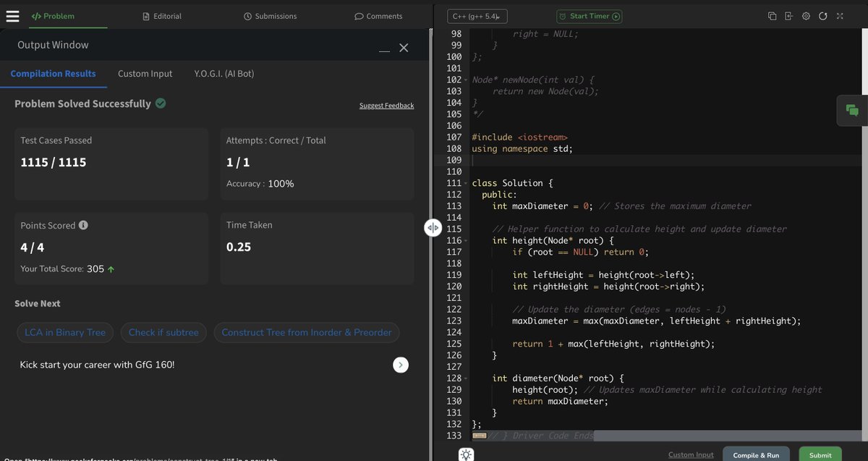The image size is (868, 461).
Task: Click the Compile & Run button
Action: coord(756,454)
